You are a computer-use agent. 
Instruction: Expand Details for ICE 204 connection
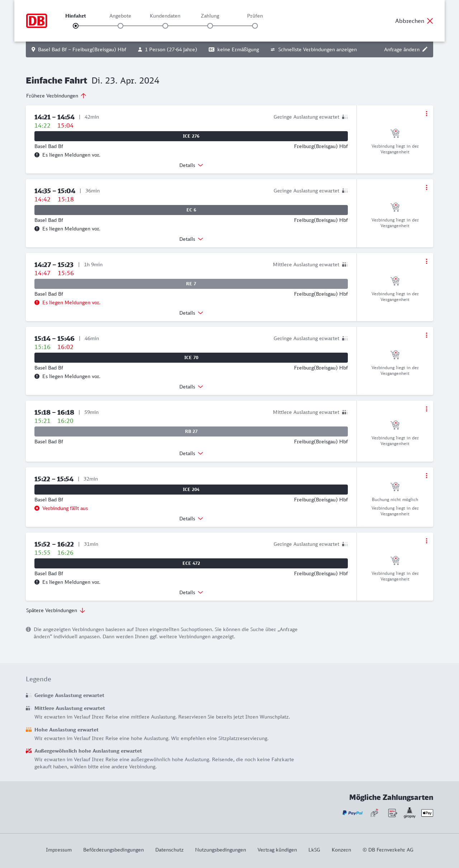click(x=191, y=519)
